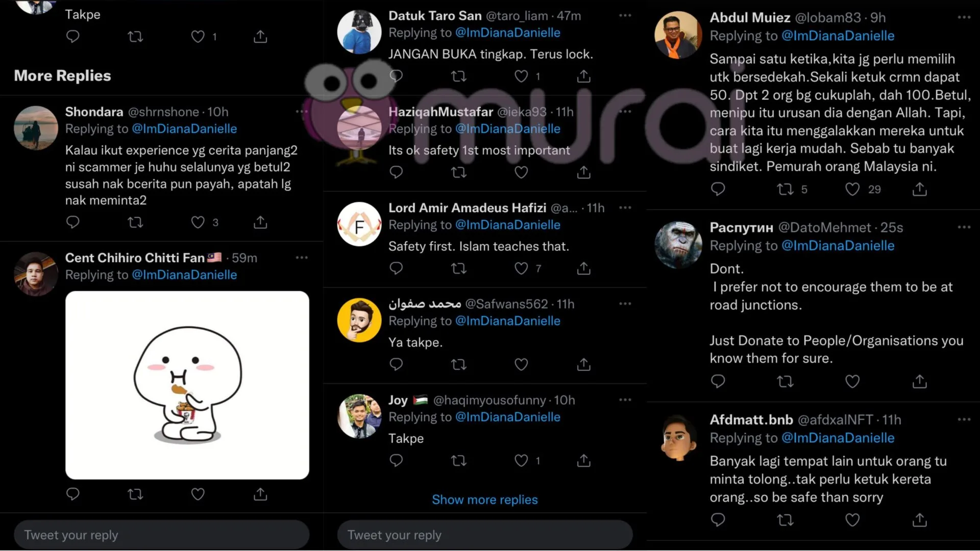Viewport: 980px width, 551px height.
Task: Open @ImDianaDanielle mention in Afdmatt.bnb's reply
Action: pyautogui.click(x=838, y=438)
